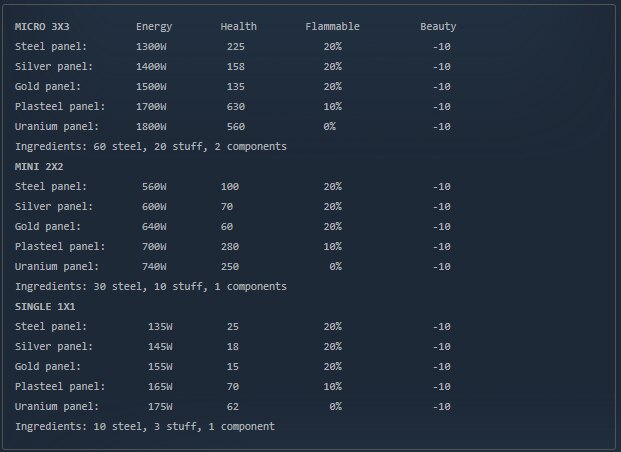The height and width of the screenshot is (452, 621).
Task: Select ingredients line with 30 steel
Action: point(151,286)
